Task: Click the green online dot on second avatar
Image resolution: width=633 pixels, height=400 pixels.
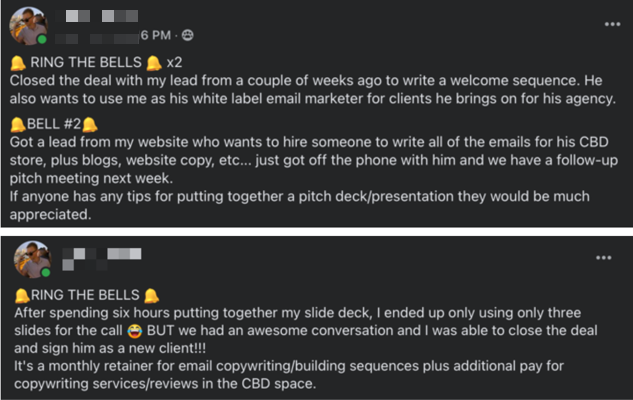Action: coord(43,273)
